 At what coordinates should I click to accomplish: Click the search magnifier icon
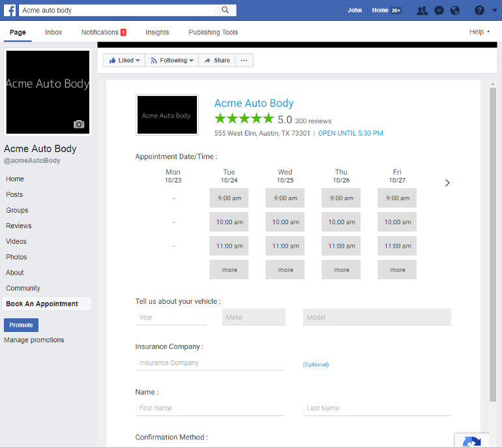pos(225,10)
